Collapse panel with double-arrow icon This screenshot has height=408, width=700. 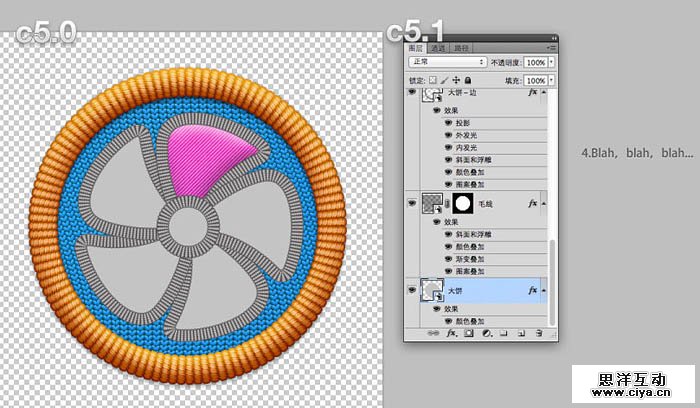point(554,38)
